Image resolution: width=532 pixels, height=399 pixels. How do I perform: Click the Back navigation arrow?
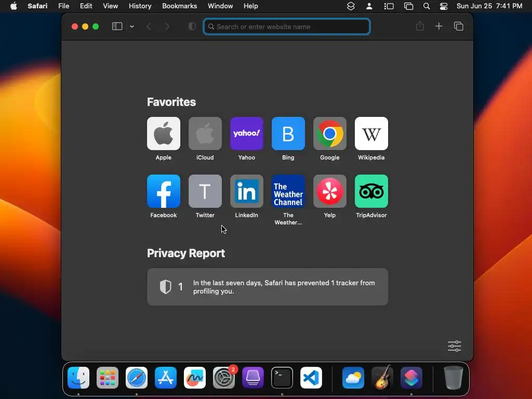[149, 26]
